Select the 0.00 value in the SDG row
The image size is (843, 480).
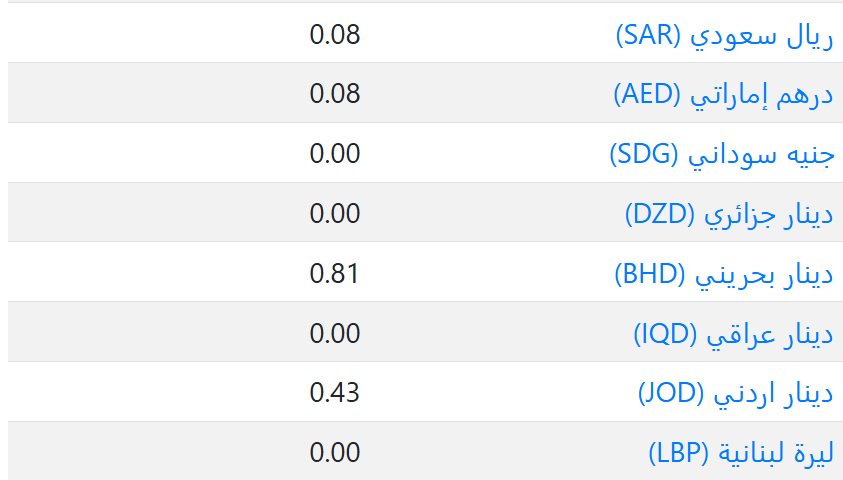334,154
